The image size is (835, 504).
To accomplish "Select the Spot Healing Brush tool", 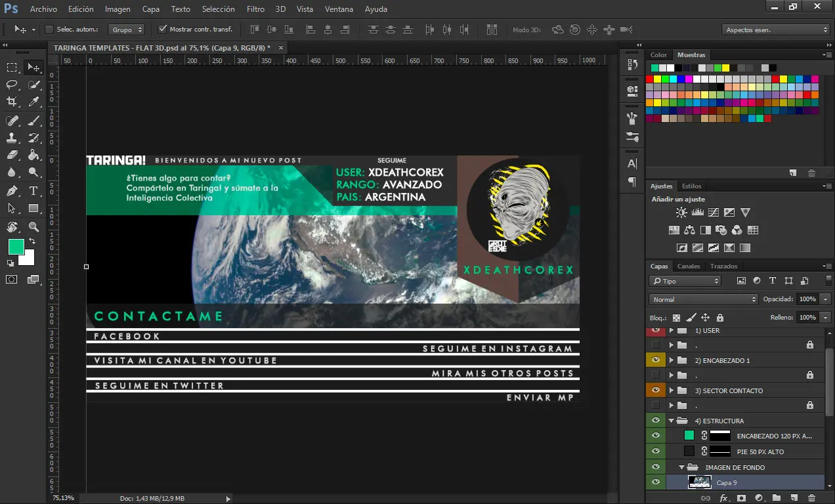I will [12, 120].
